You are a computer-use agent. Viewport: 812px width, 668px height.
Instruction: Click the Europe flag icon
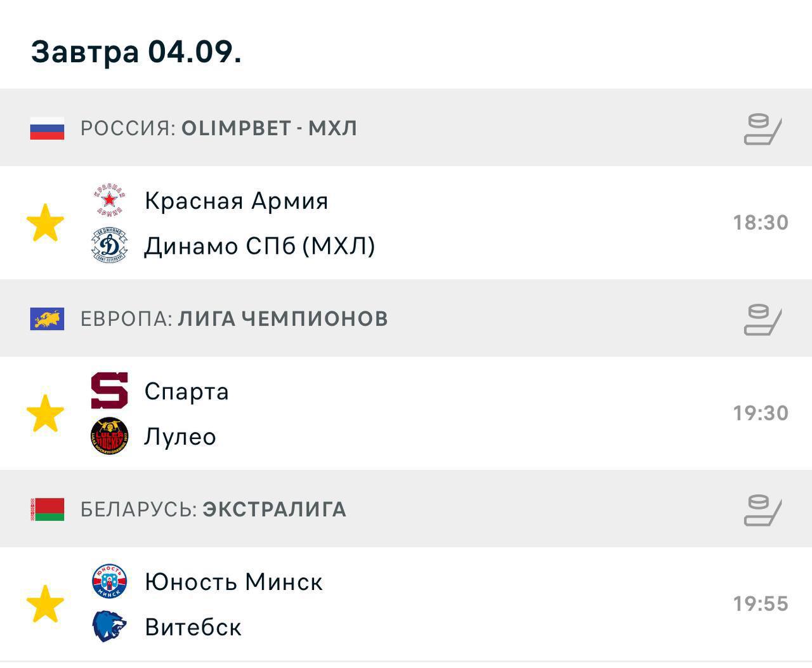(47, 318)
